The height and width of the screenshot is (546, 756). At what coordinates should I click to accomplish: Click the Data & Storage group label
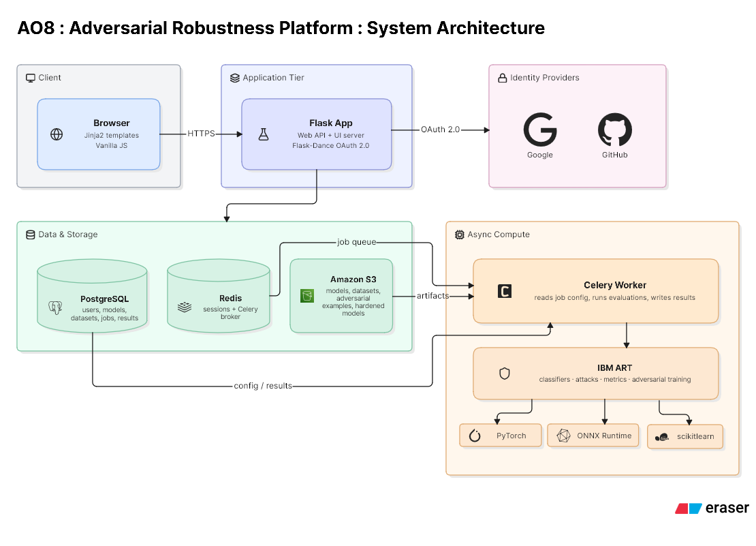pyautogui.click(x=68, y=234)
